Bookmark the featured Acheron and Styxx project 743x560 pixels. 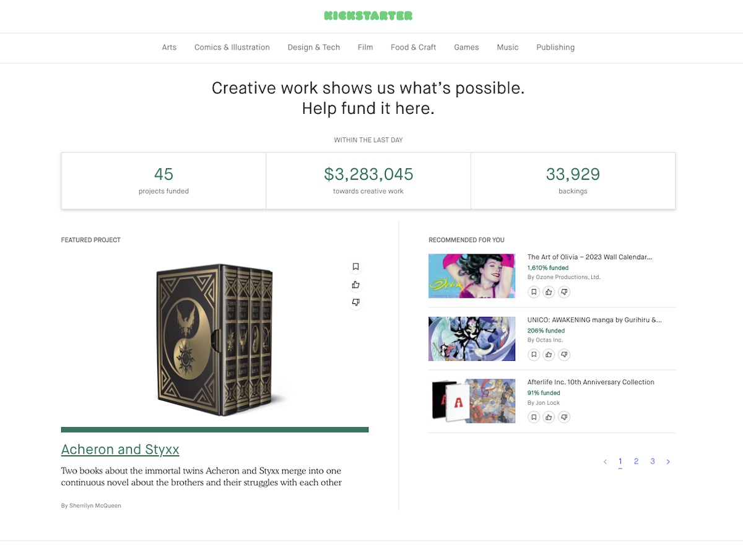point(355,267)
